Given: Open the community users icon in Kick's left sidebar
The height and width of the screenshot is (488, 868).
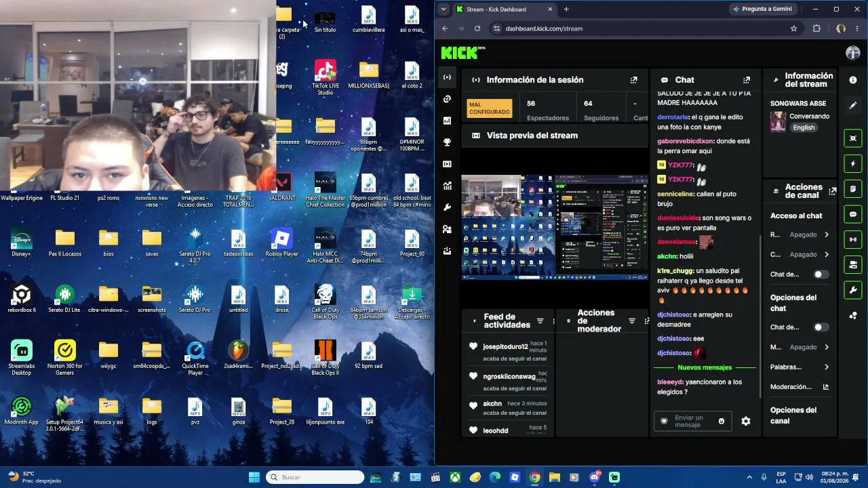Looking at the screenshot, I should tap(447, 229).
